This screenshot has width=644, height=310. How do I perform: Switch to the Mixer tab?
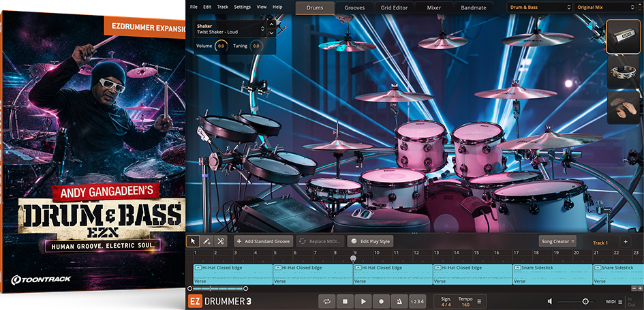point(433,7)
